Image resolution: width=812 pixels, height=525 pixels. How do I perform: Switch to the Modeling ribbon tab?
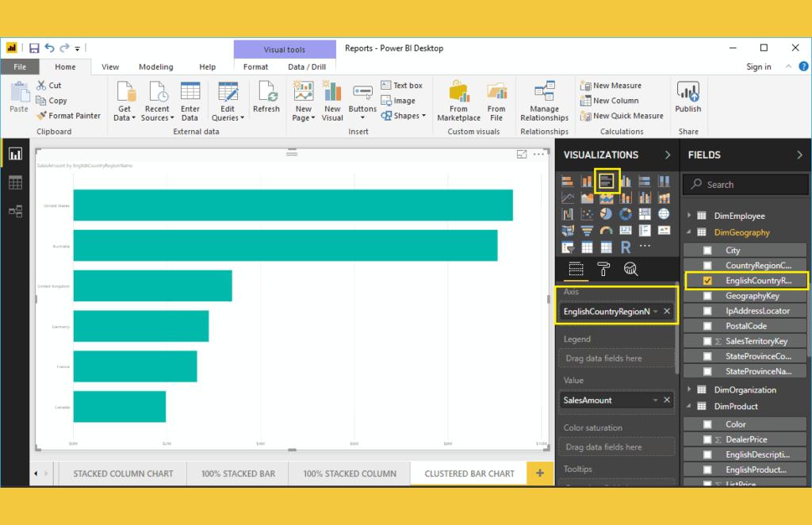(155, 67)
